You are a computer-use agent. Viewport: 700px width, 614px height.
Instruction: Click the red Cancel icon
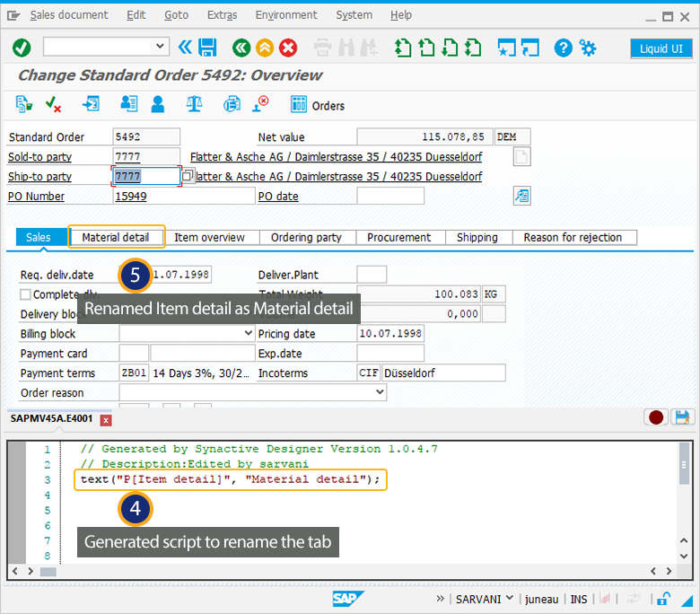(x=288, y=48)
